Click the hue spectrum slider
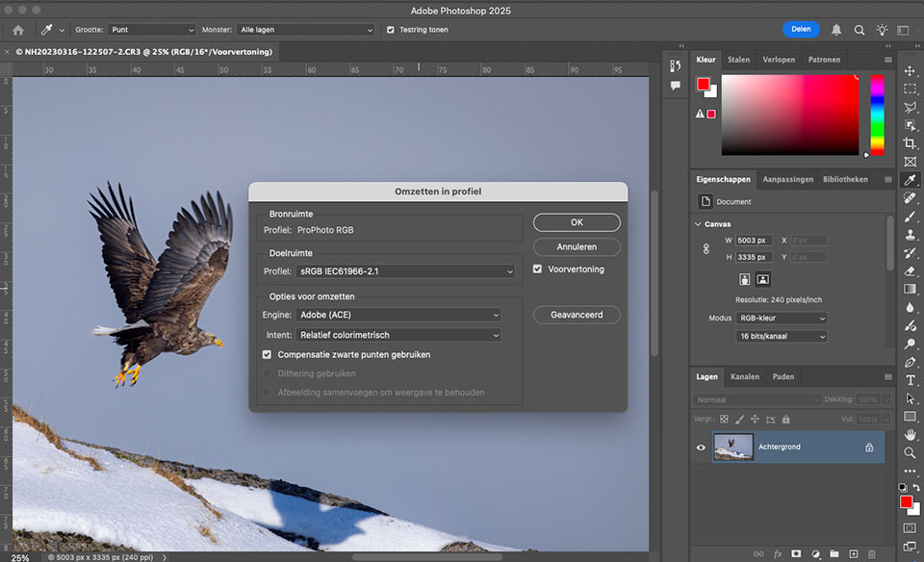Viewport: 924px width, 562px height. point(878,115)
